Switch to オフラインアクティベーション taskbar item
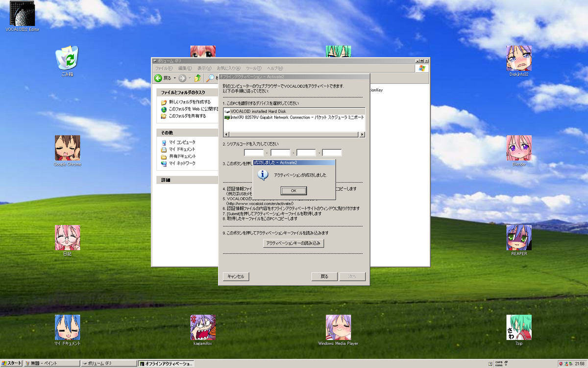Viewport: 588px width, 368px height. [x=166, y=363]
